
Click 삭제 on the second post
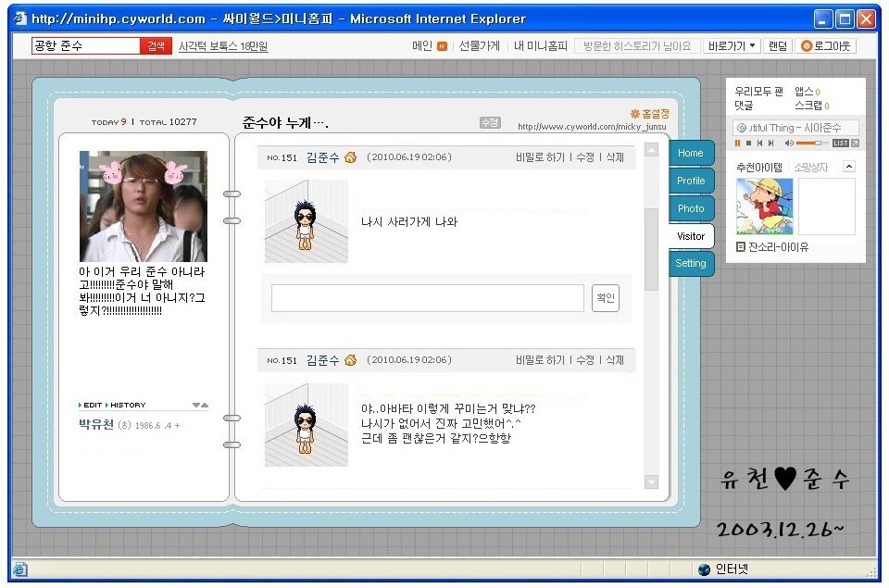(x=615, y=360)
